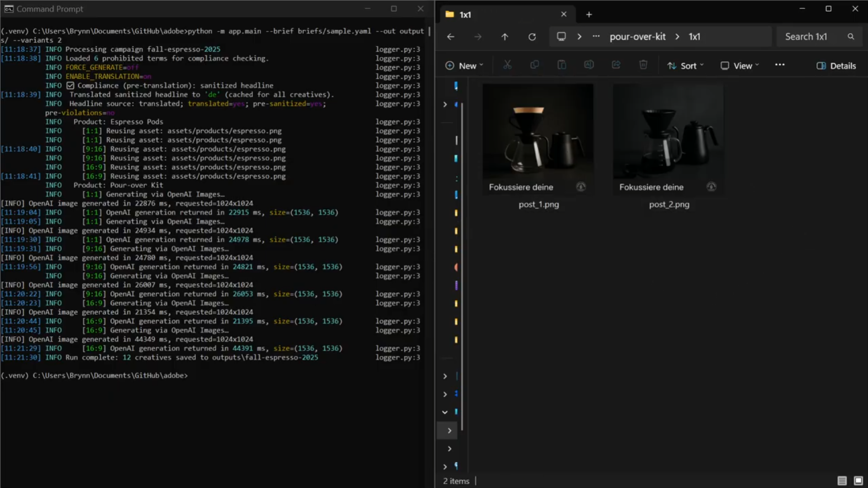Screen dimensions: 868x488
Task: Expand the breadcrumb chevron after the monitor icon
Action: [x=579, y=37]
